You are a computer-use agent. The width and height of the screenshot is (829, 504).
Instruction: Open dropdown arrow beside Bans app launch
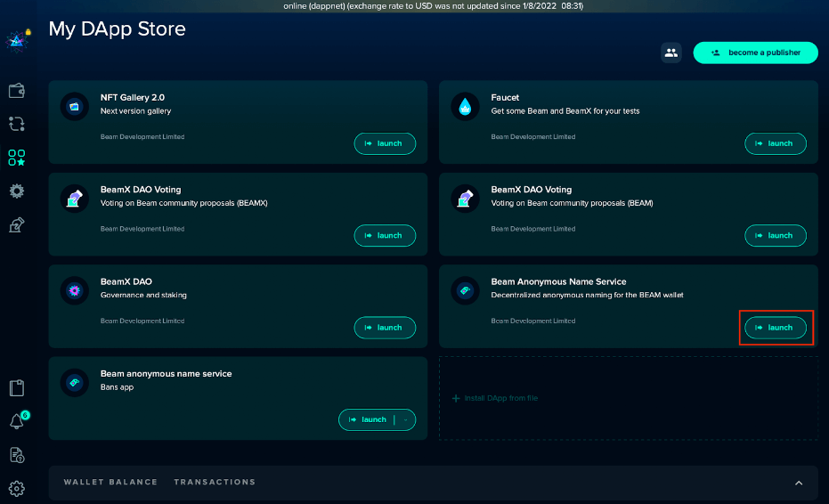click(406, 419)
